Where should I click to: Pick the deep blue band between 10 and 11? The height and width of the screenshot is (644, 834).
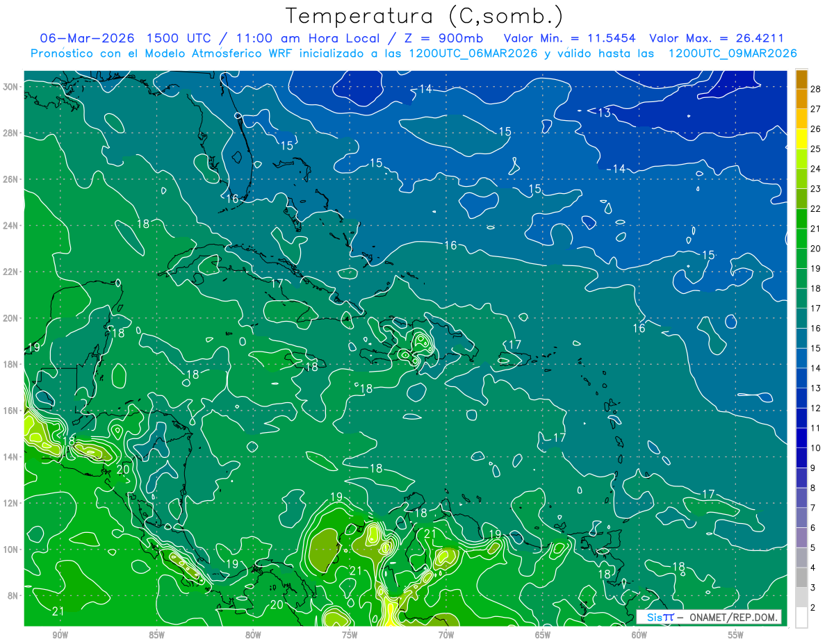tap(801, 438)
